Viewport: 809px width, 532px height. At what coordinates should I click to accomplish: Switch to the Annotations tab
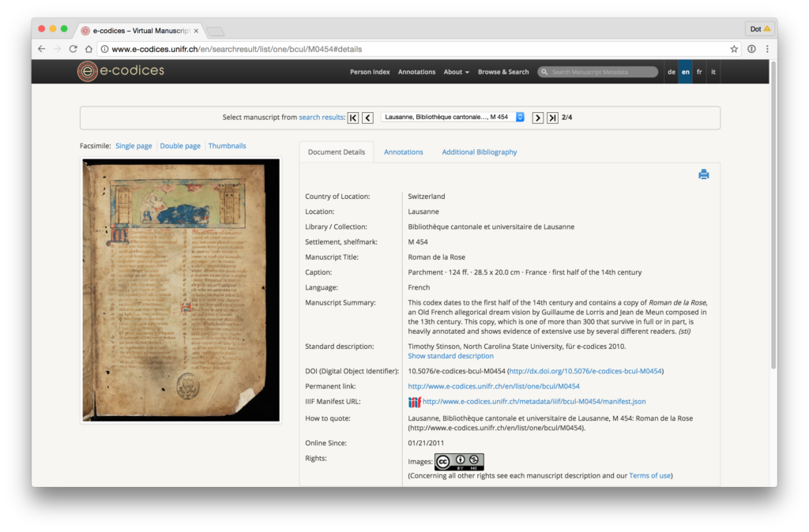[403, 152]
